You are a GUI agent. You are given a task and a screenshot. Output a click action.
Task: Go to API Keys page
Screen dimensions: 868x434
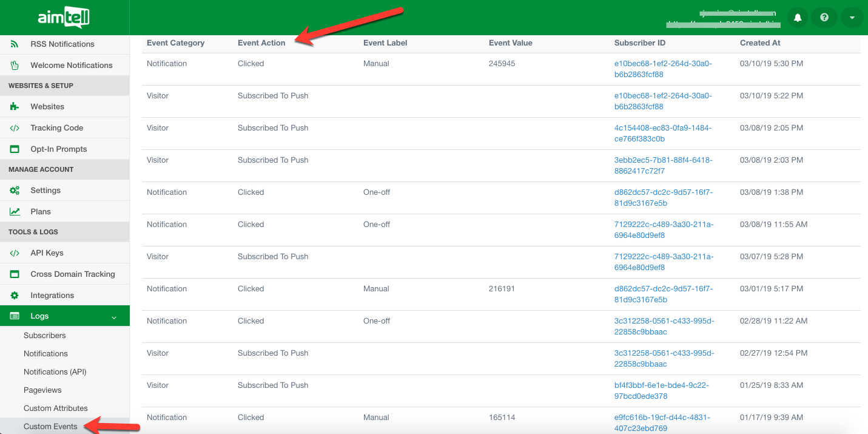pos(47,253)
